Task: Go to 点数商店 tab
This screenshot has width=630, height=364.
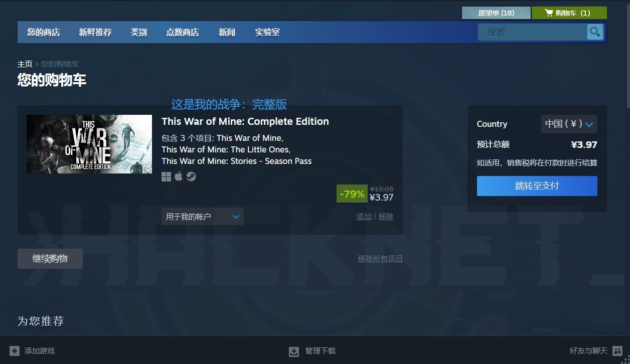Action: click(183, 32)
